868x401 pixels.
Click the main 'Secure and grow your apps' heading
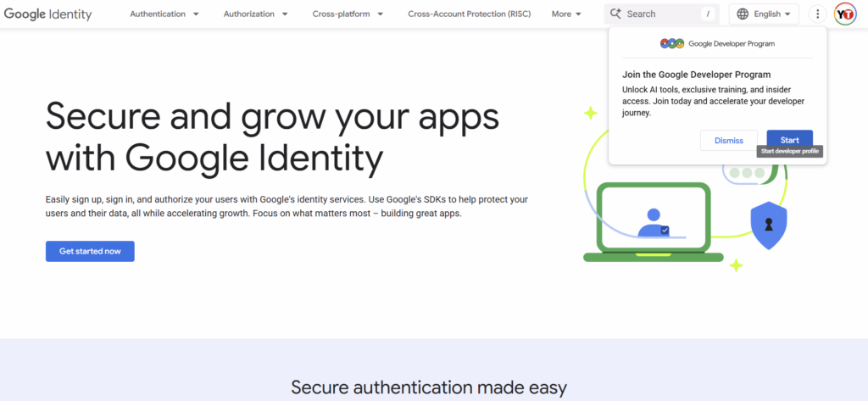point(272,136)
